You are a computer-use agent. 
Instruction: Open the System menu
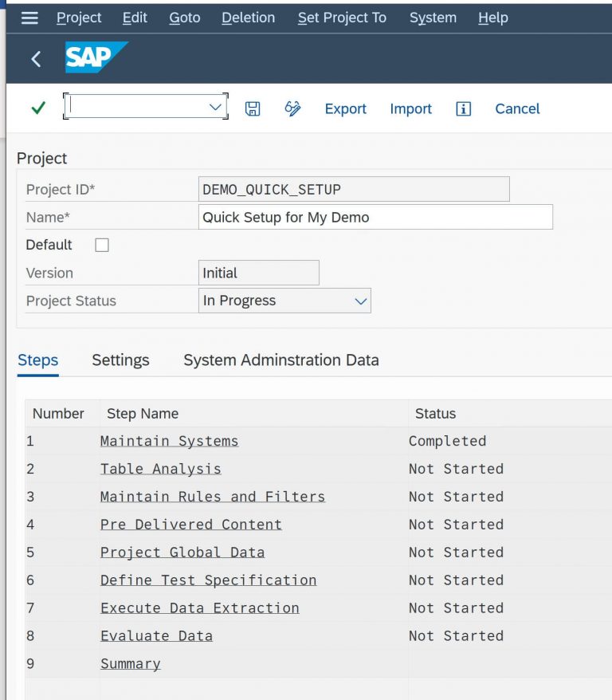point(433,18)
